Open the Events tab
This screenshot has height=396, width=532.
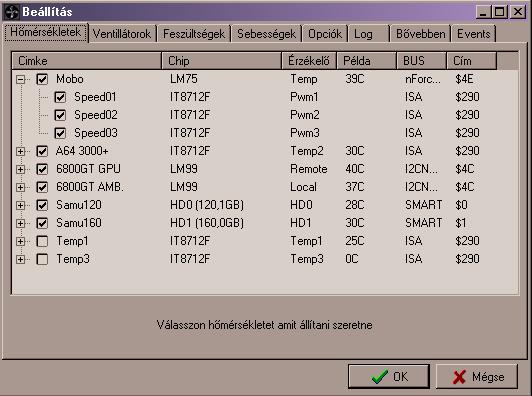[474, 34]
